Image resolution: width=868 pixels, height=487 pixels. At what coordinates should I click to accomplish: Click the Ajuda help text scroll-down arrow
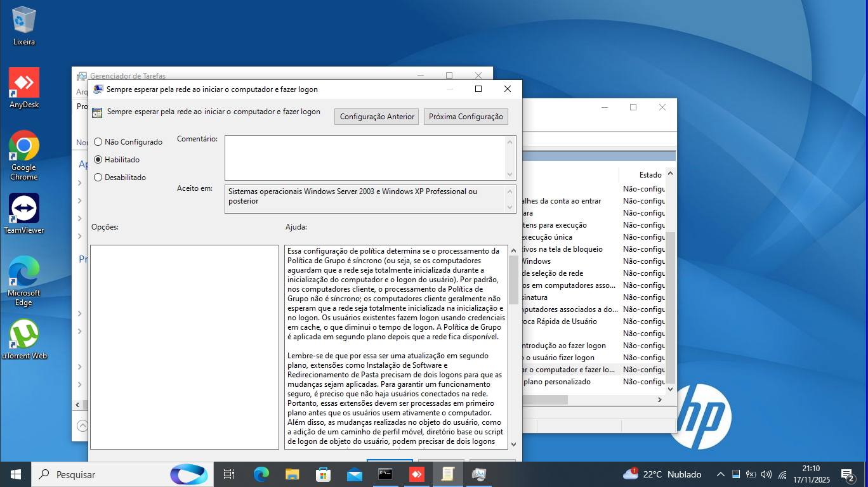513,445
